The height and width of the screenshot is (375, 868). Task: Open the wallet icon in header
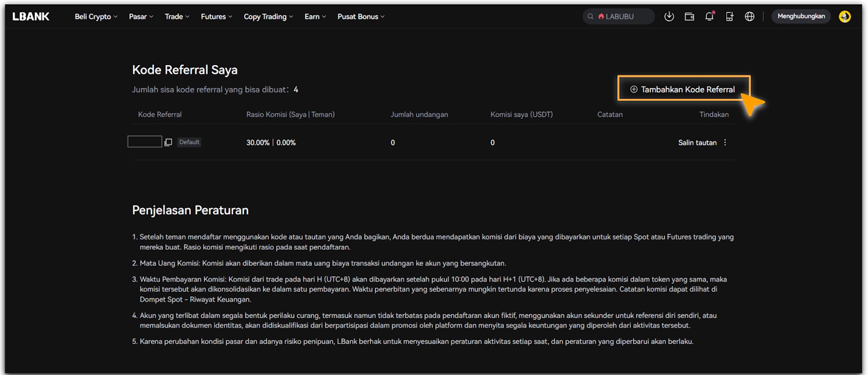[x=689, y=17]
